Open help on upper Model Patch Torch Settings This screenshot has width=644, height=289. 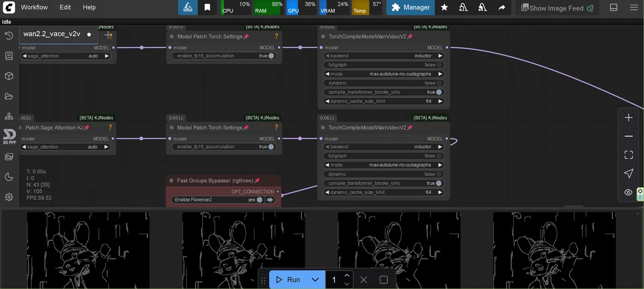pyautogui.click(x=276, y=37)
